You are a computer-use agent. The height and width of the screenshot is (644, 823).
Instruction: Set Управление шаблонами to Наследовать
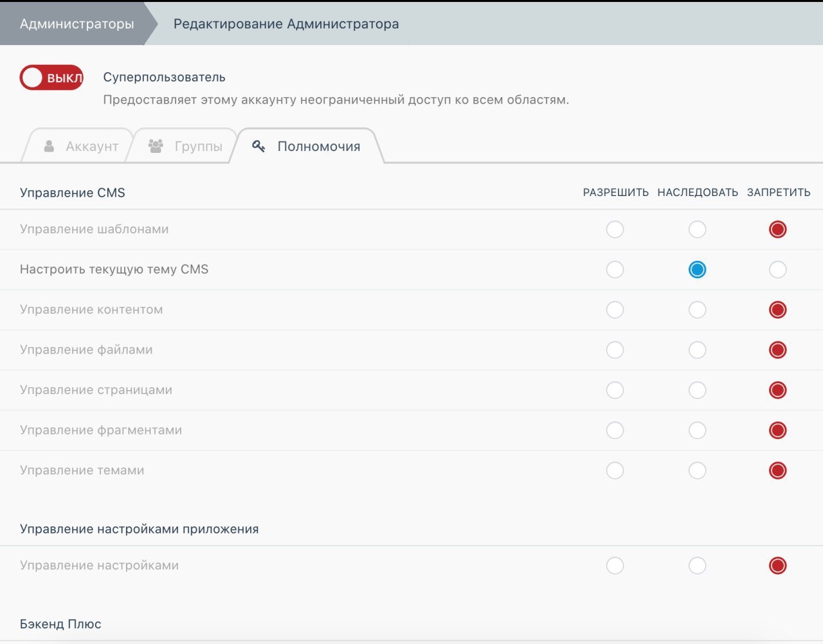[697, 229]
